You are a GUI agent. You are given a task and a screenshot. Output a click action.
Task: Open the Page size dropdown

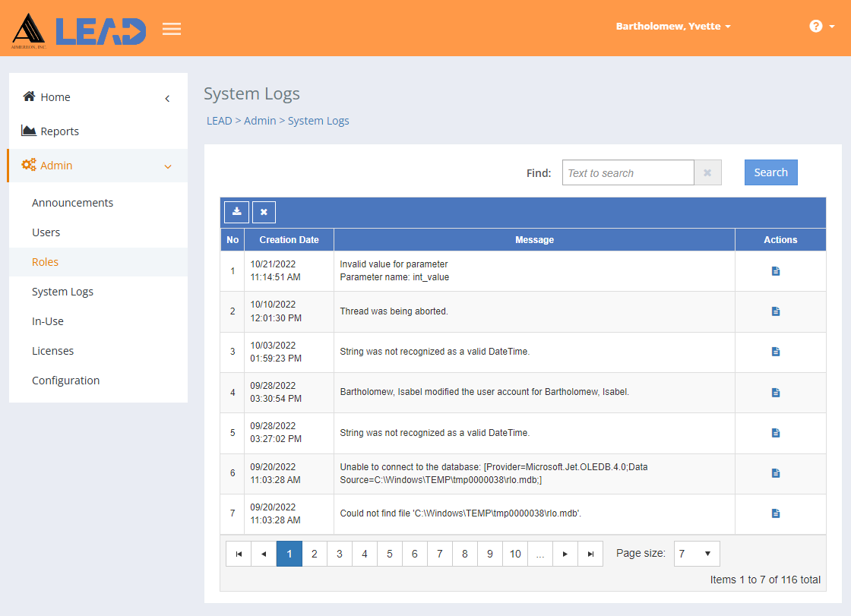[696, 554]
